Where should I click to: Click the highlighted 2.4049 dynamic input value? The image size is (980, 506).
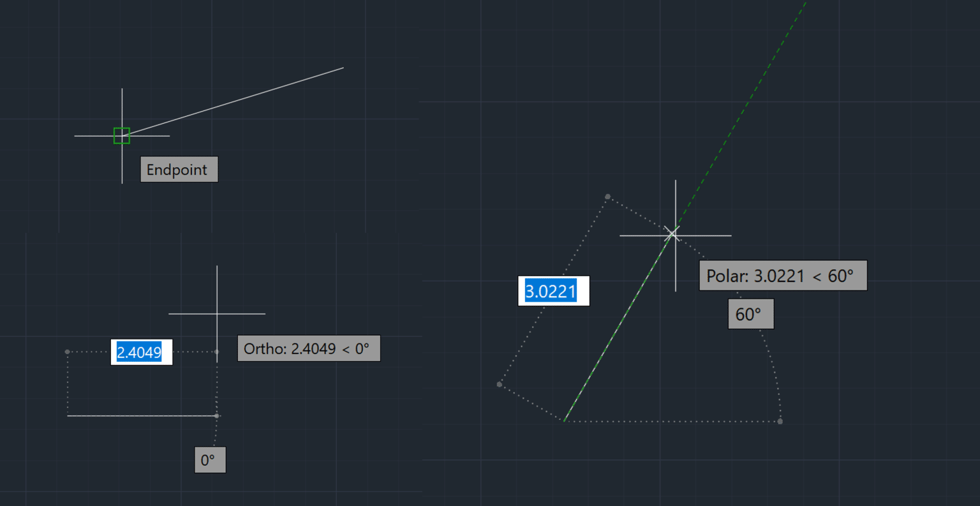(x=141, y=352)
